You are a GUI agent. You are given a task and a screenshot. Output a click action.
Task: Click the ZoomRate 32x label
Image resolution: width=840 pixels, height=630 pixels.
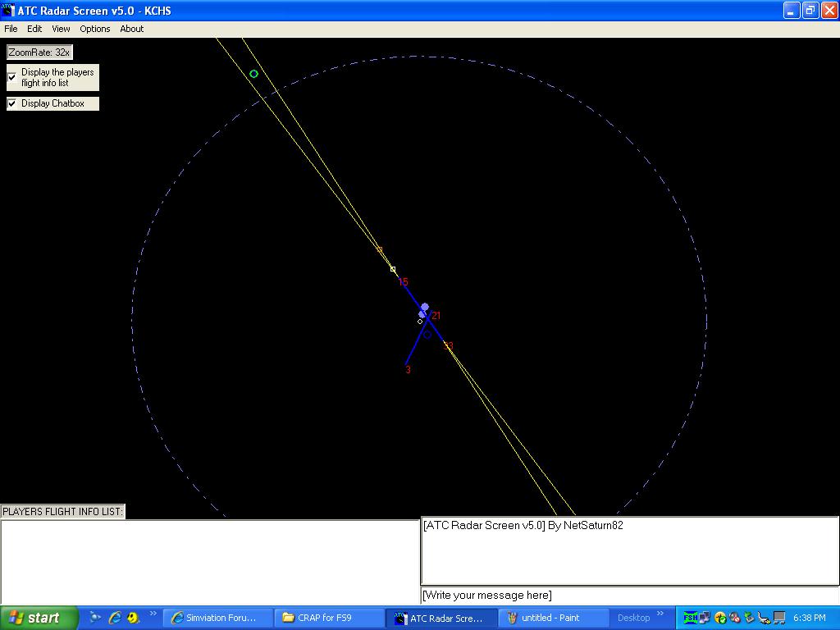pos(39,52)
